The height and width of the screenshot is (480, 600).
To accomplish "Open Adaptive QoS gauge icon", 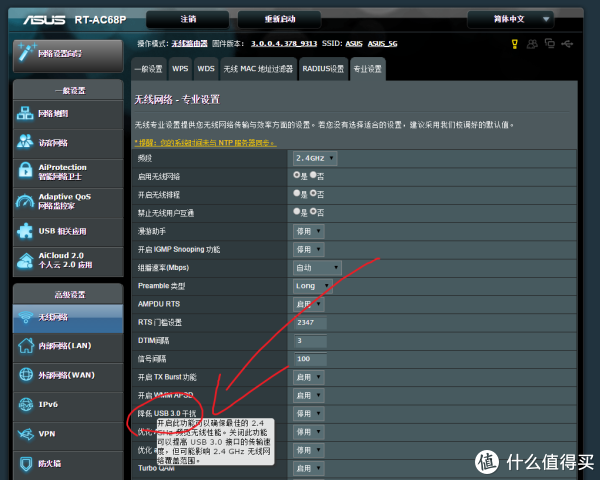I will point(25,201).
